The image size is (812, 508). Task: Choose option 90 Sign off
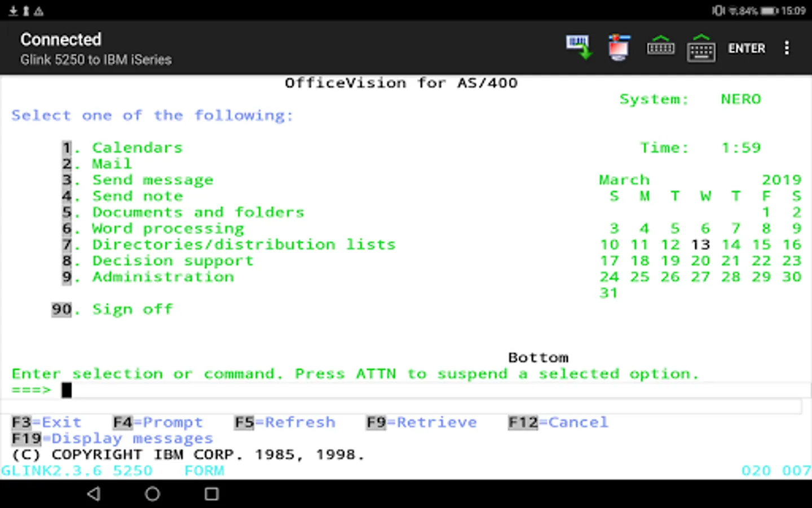tap(112, 310)
